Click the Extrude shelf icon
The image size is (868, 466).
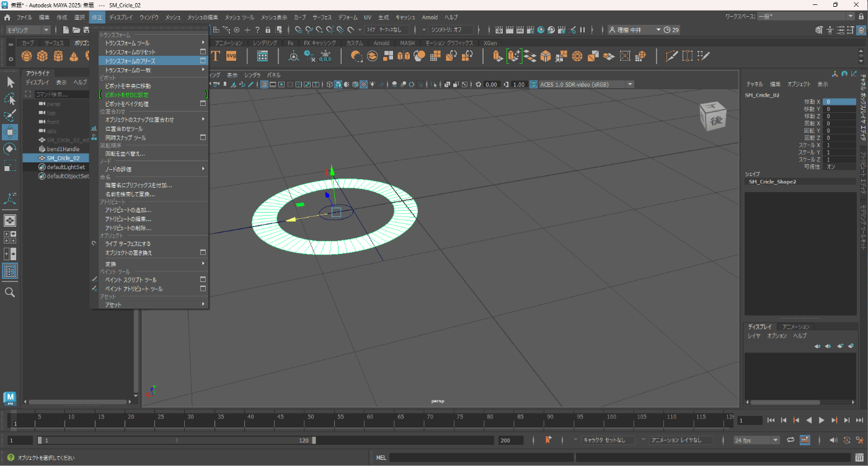497,56
